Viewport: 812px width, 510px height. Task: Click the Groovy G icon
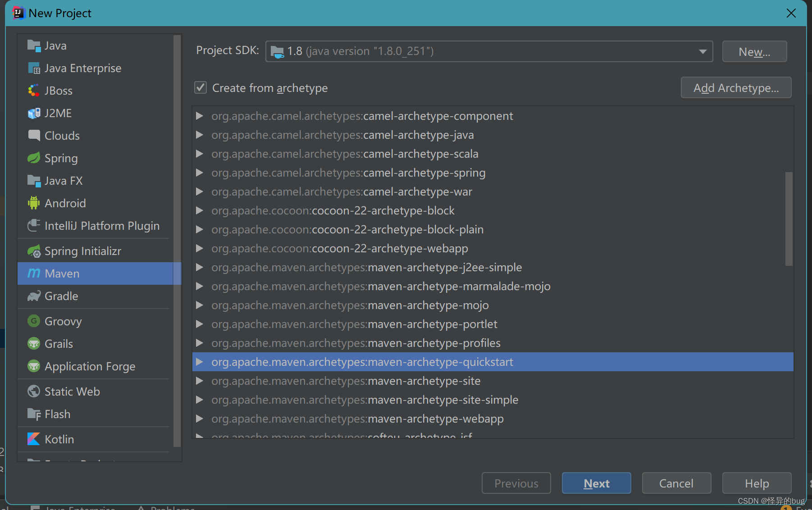[34, 321]
